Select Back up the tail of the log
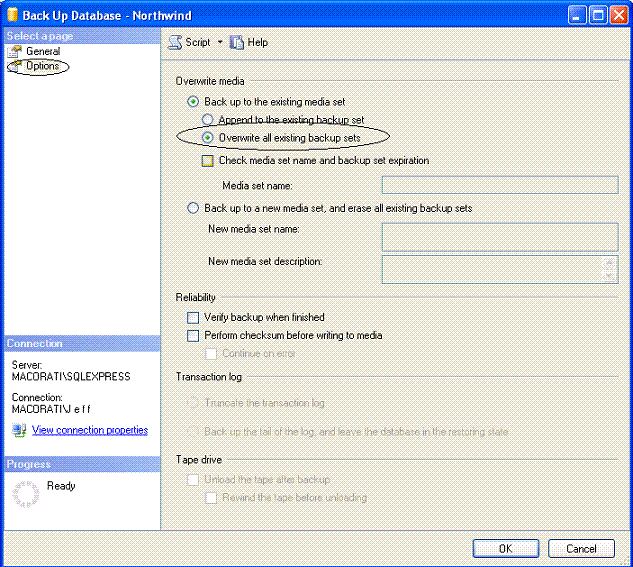Image resolution: width=633 pixels, height=567 pixels. pyautogui.click(x=193, y=431)
